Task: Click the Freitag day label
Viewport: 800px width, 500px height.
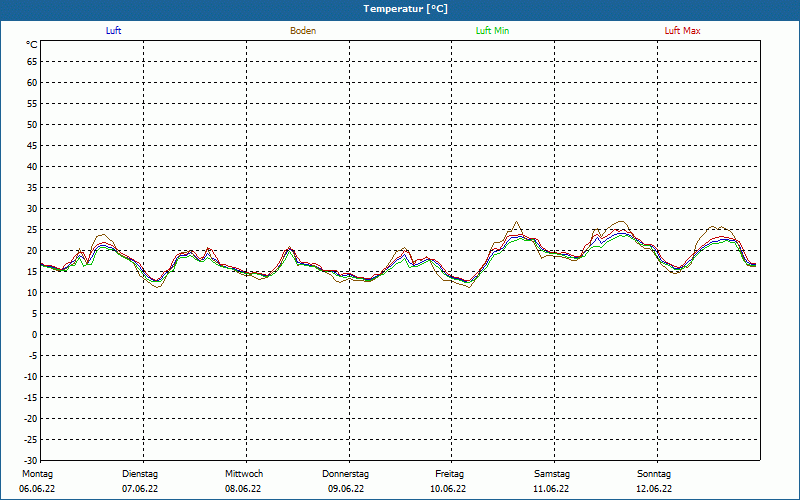Action: [x=449, y=474]
